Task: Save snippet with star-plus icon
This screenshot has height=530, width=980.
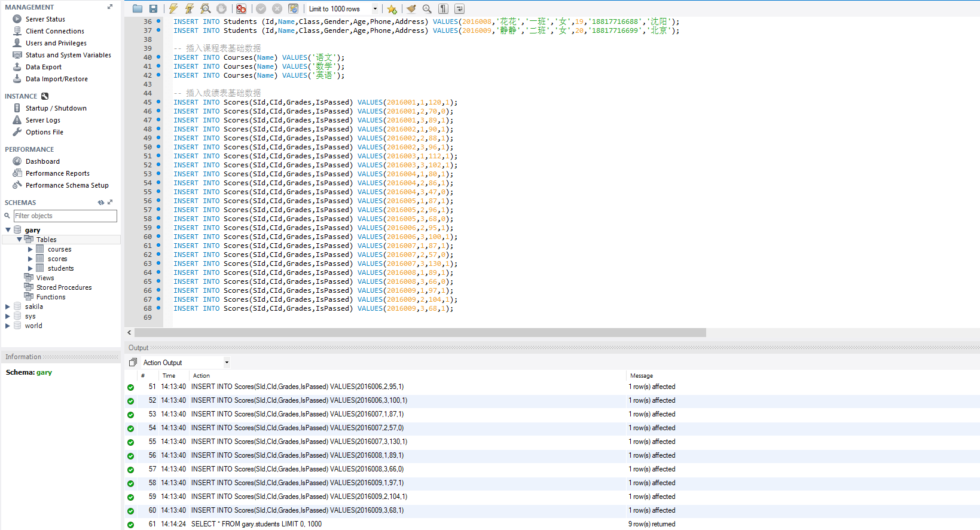Action: 392,9
